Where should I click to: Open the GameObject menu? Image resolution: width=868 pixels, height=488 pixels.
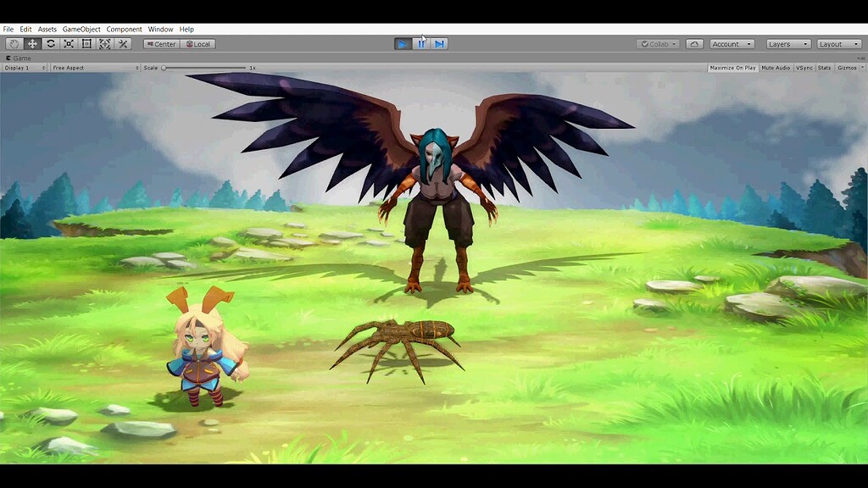(x=81, y=28)
